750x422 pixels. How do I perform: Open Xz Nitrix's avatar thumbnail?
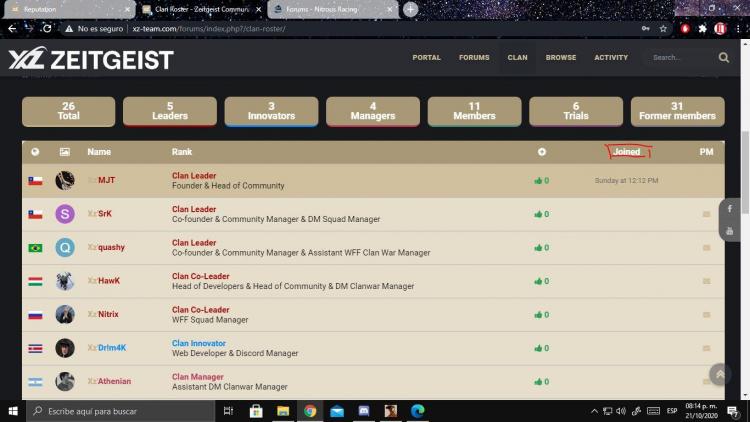(x=65, y=314)
